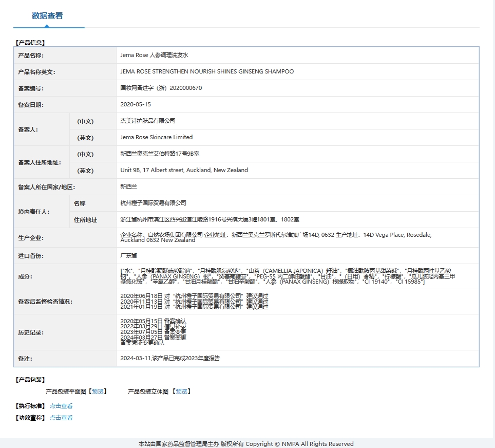Click import province '广东省'
Viewport: 495px width, 448px height.
pyautogui.click(x=129, y=255)
